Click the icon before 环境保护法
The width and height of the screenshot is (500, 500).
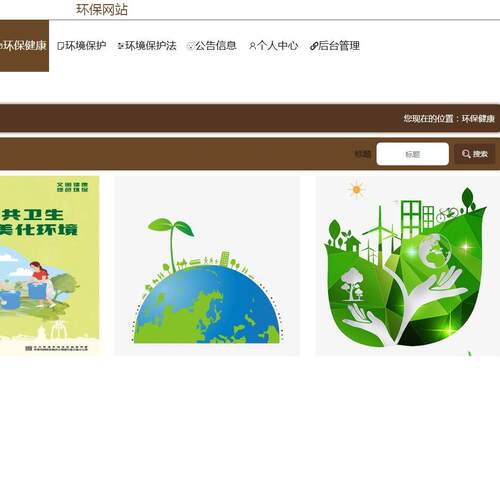coord(121,46)
